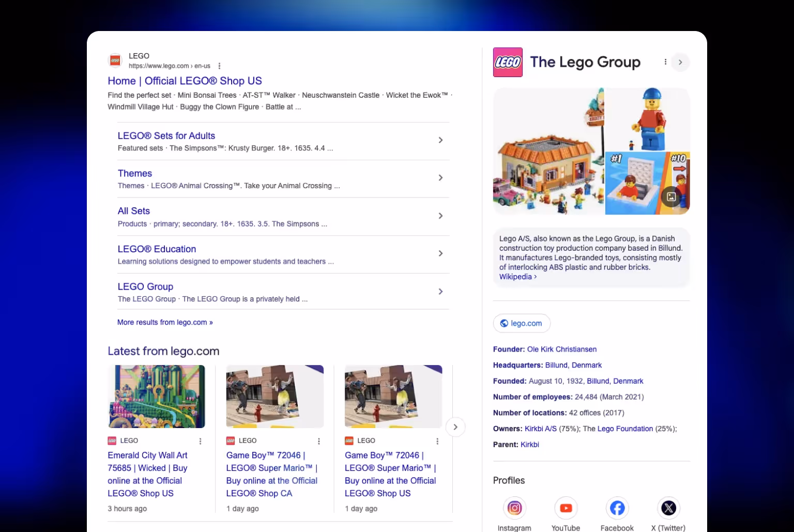The height and width of the screenshot is (532, 794).
Task: Click the lego.com website button
Action: [522, 323]
